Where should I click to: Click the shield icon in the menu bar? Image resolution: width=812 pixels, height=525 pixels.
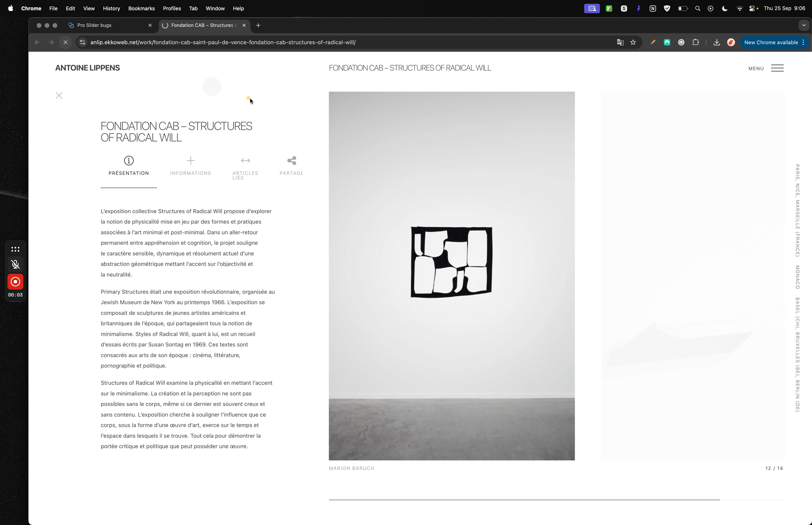[667, 8]
